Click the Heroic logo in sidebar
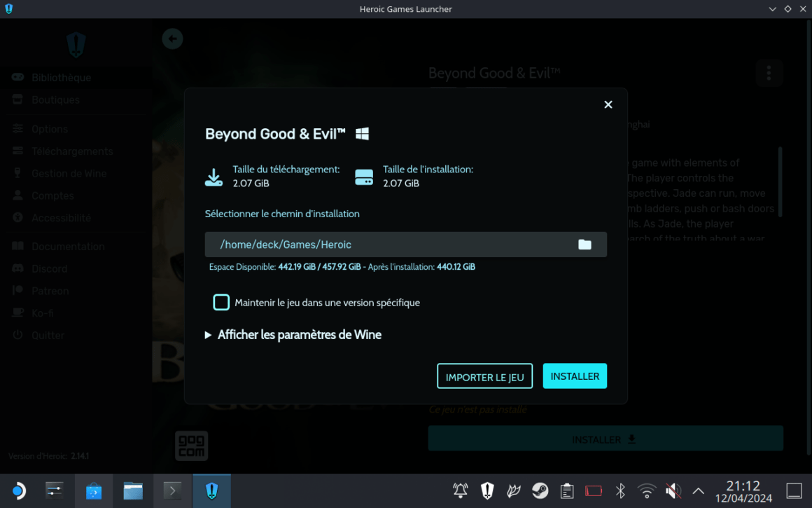Viewport: 812px width, 508px height. click(x=76, y=45)
